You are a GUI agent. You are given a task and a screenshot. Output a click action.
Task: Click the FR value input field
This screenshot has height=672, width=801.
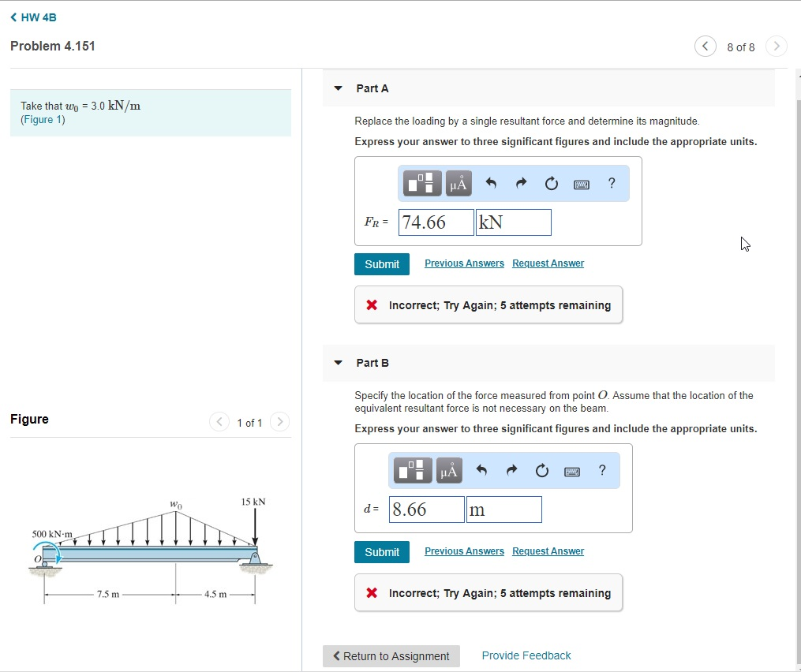click(x=436, y=222)
